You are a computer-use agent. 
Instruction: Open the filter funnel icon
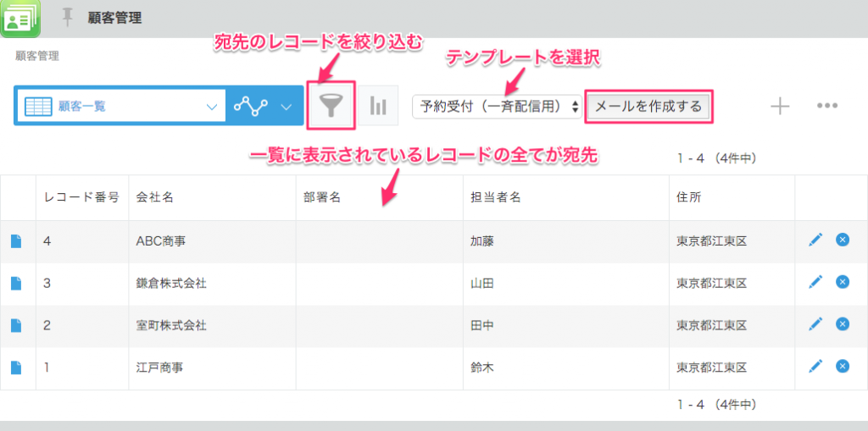pos(331,106)
